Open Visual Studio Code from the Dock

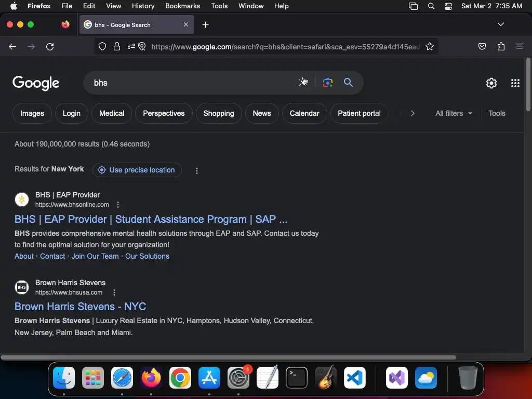pyautogui.click(x=354, y=378)
